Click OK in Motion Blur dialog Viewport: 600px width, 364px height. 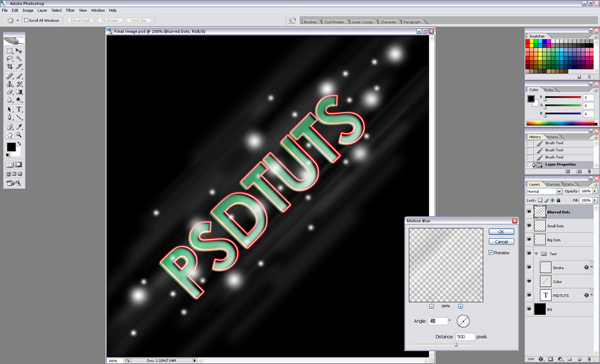coord(501,232)
